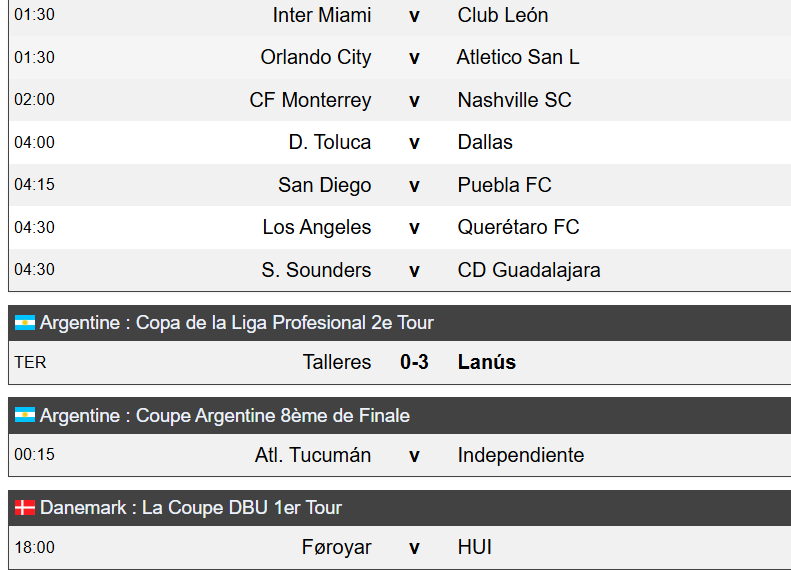Open S. Sounders v CD Guadalajara match
This screenshot has width=791, height=570.
[x=400, y=270]
